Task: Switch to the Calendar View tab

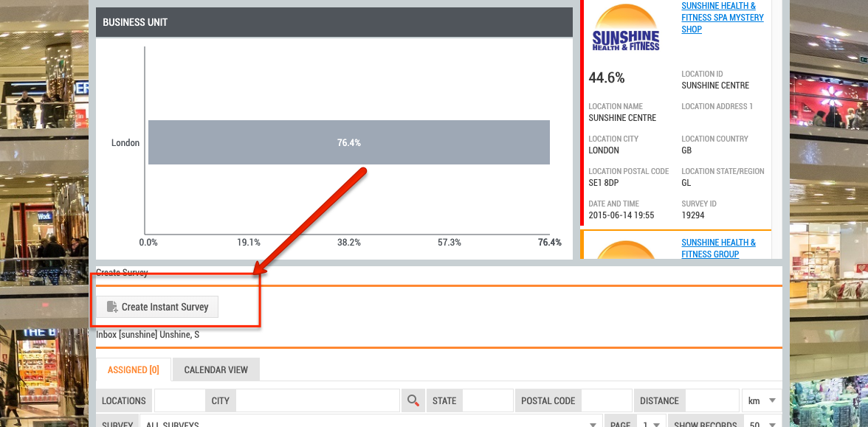Action: pyautogui.click(x=216, y=369)
